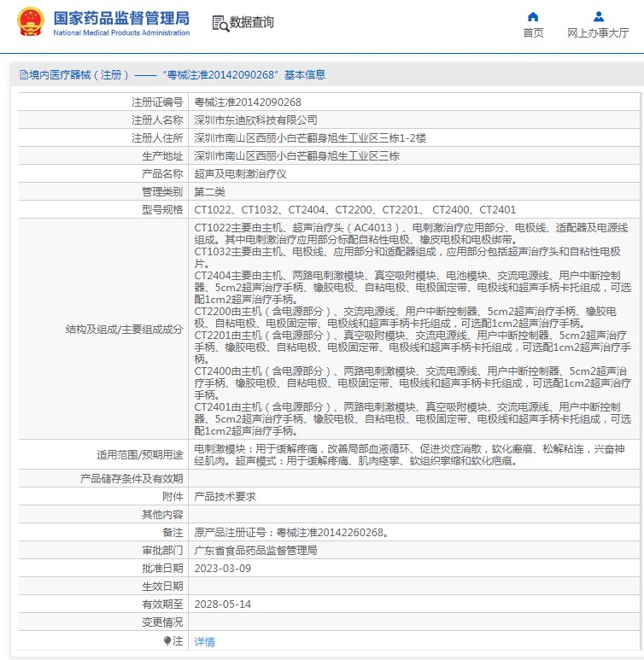Click the 变更情况 label
Image resolution: width=644 pixels, height=660 pixels.
[x=162, y=622]
